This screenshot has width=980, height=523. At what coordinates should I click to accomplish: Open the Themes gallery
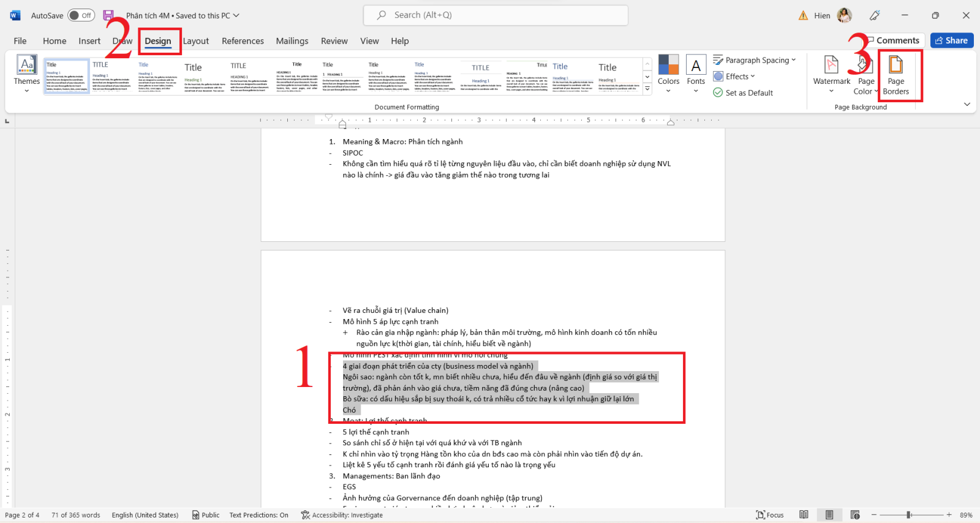(x=27, y=73)
